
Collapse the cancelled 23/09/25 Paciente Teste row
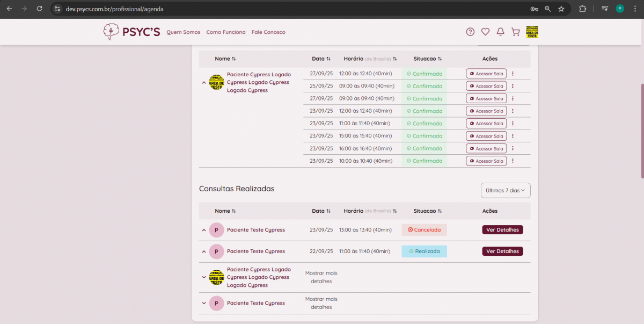[x=204, y=230]
